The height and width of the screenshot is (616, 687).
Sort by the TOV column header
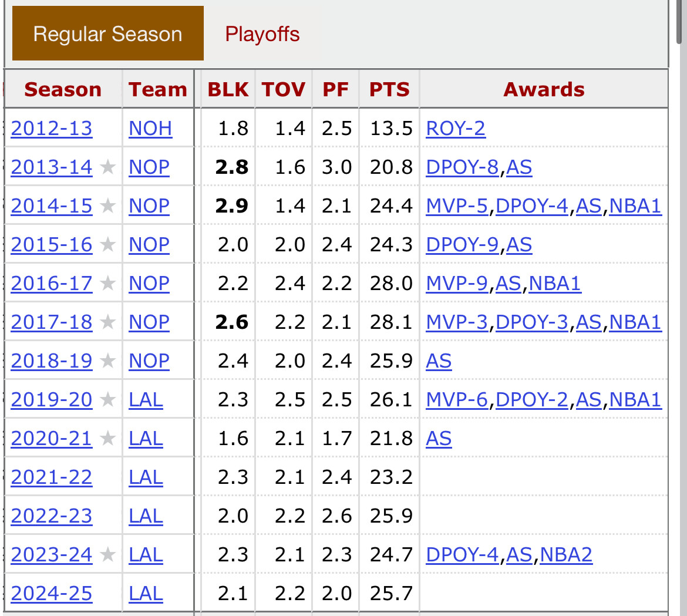(x=284, y=89)
